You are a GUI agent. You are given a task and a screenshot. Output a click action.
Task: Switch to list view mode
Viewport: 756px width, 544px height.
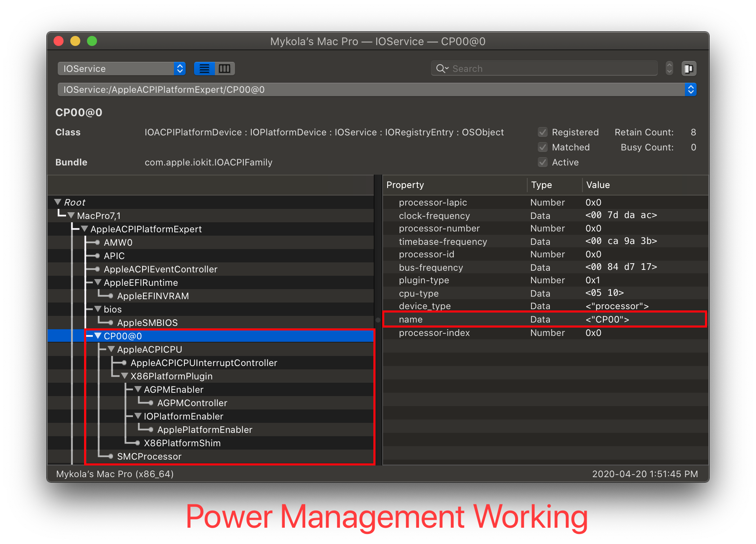pos(204,69)
